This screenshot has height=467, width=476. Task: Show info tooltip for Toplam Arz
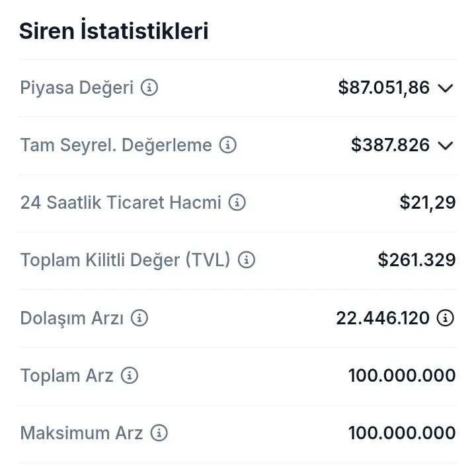130,375
